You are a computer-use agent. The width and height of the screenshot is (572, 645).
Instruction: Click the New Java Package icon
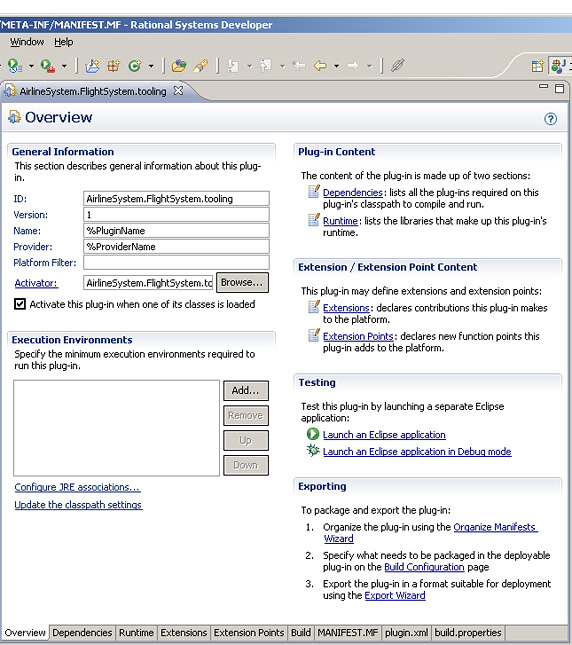(x=113, y=65)
